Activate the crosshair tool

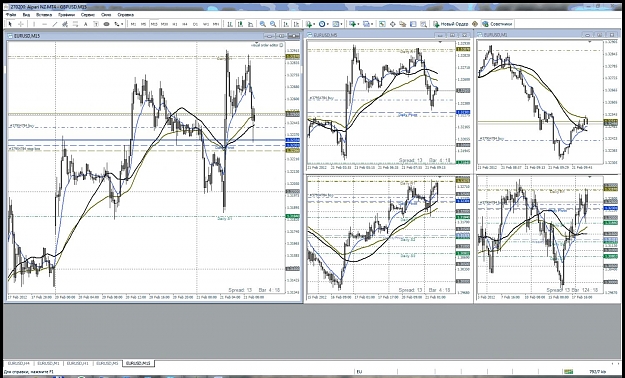pyautogui.click(x=21, y=24)
